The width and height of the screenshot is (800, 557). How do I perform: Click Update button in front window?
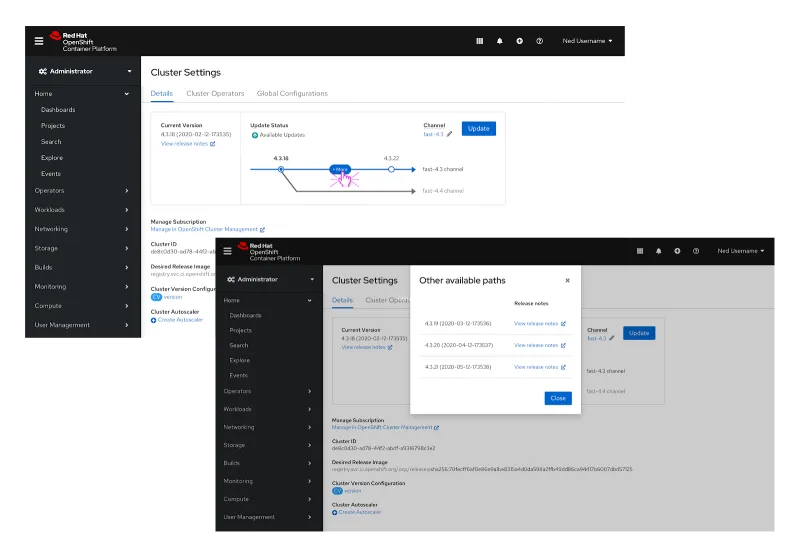(x=639, y=333)
